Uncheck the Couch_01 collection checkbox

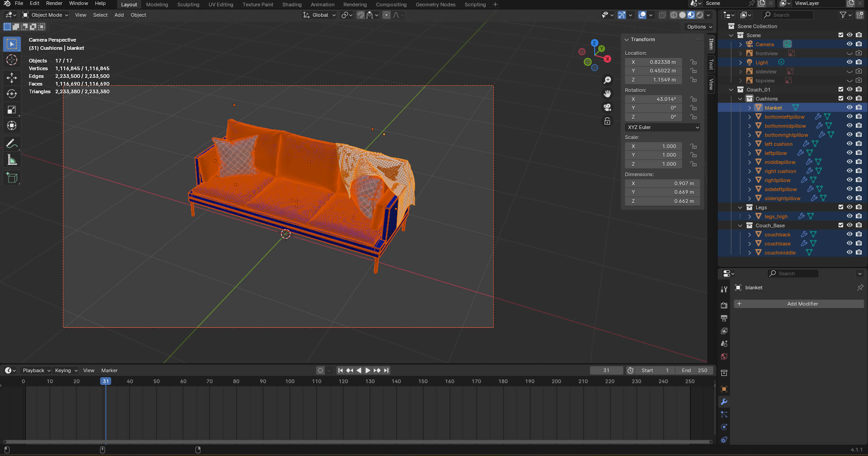coord(841,89)
